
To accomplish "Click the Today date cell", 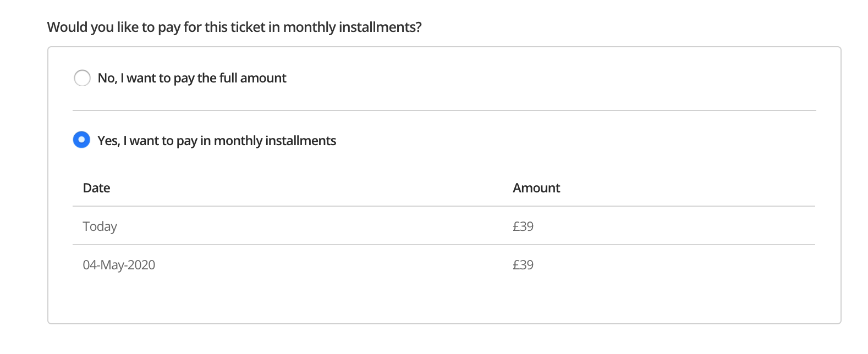I will (100, 226).
